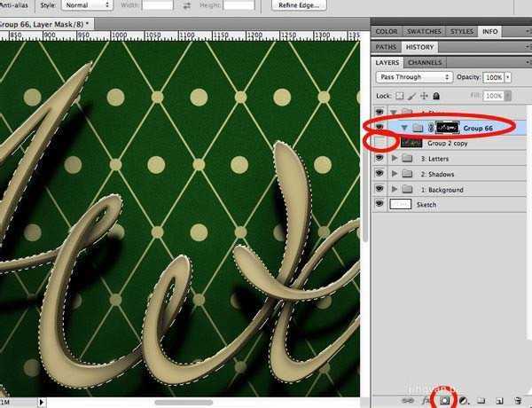Click the Refine Edge button
This screenshot has width=532, height=408.
(301, 5)
